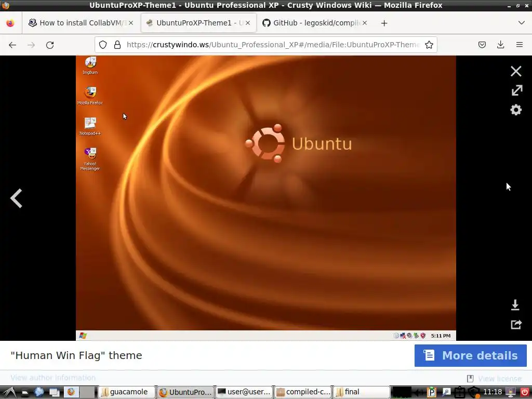The height and width of the screenshot is (399, 532).
Task: Click the 11:18 panel clock
Action: [493, 392]
